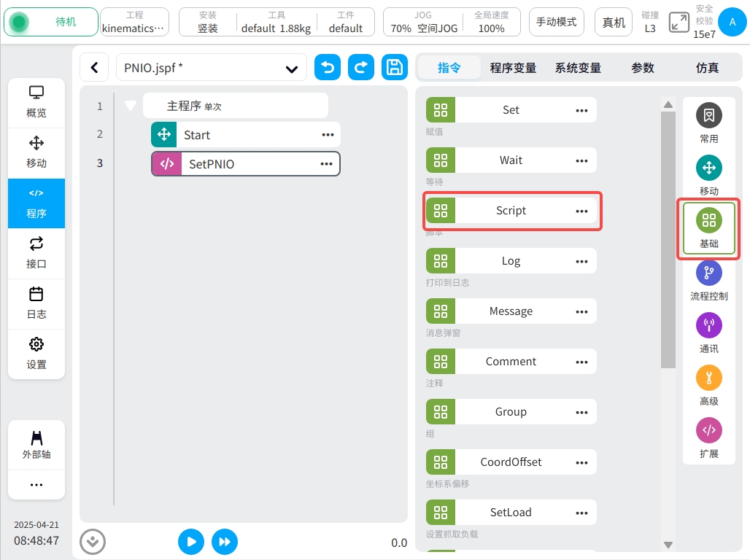Image resolution: width=750 pixels, height=560 pixels.
Task: Open the 外部轴 panel
Action: tap(36, 445)
